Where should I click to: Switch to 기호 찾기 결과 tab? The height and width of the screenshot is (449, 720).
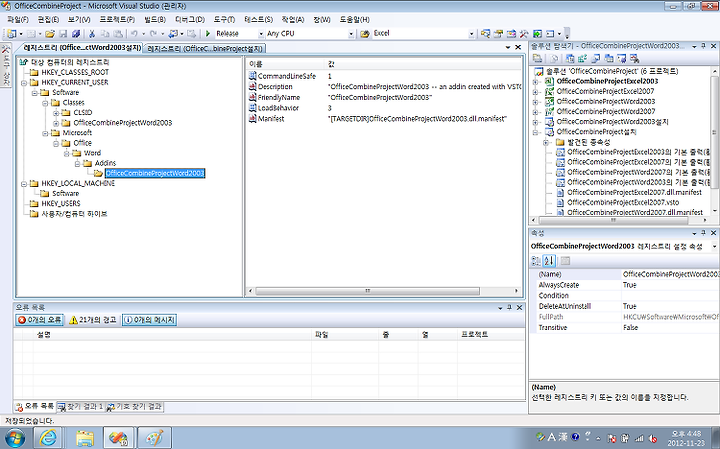pos(135,407)
